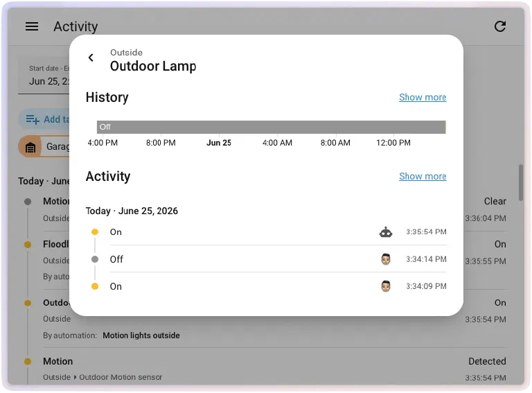
Task: Click the page scrollbar thumb
Action: tap(521, 182)
